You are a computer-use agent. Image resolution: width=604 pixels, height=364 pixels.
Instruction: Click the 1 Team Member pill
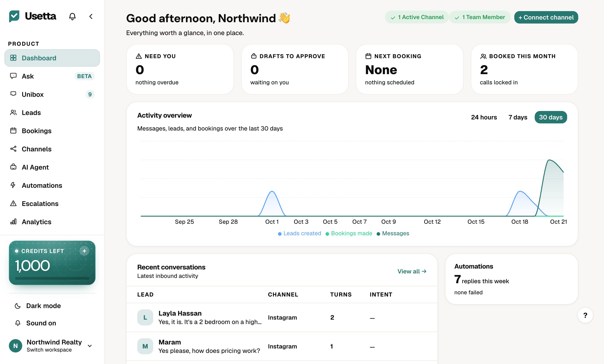pos(480,17)
